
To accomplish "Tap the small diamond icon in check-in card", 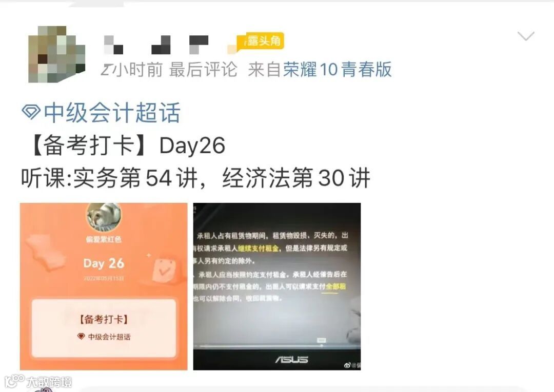I will 81,337.
